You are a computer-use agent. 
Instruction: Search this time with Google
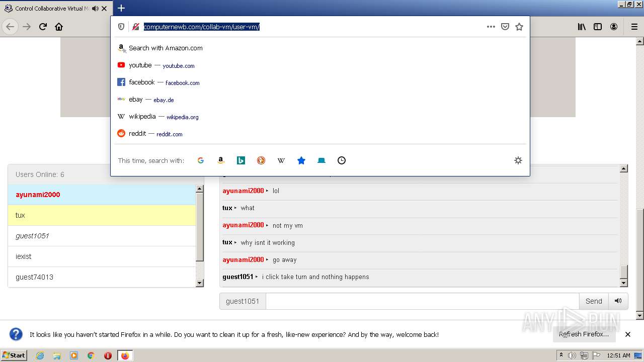pos(201,160)
